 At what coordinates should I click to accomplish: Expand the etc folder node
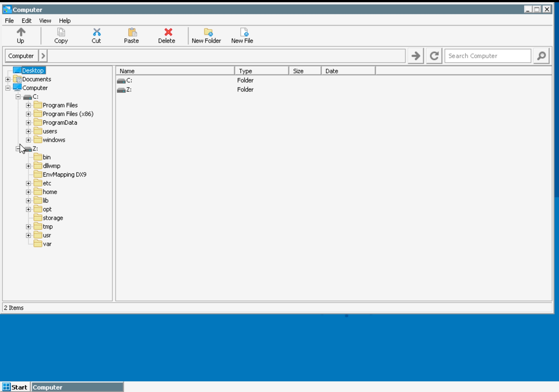28,183
